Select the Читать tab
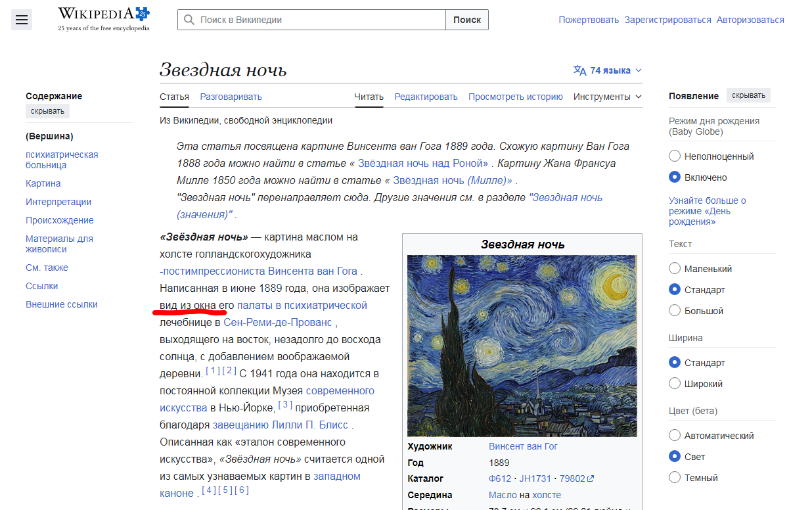The height and width of the screenshot is (510, 812). (369, 97)
